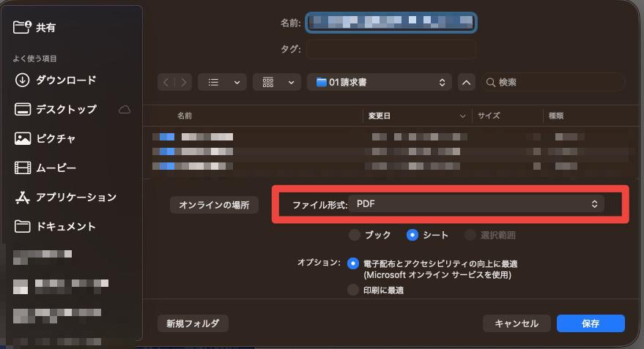Click the 名前 filename input field
The height and width of the screenshot is (349, 644).
coord(391,22)
